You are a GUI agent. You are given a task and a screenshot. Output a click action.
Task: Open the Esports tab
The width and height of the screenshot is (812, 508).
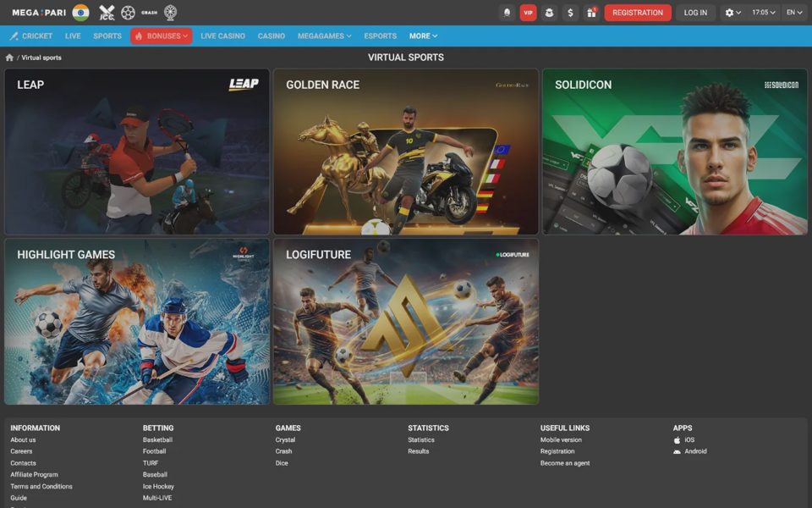pyautogui.click(x=380, y=36)
